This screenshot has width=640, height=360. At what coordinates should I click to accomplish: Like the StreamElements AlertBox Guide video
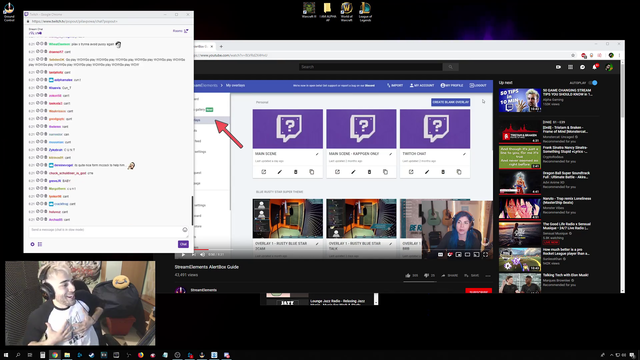click(411, 276)
